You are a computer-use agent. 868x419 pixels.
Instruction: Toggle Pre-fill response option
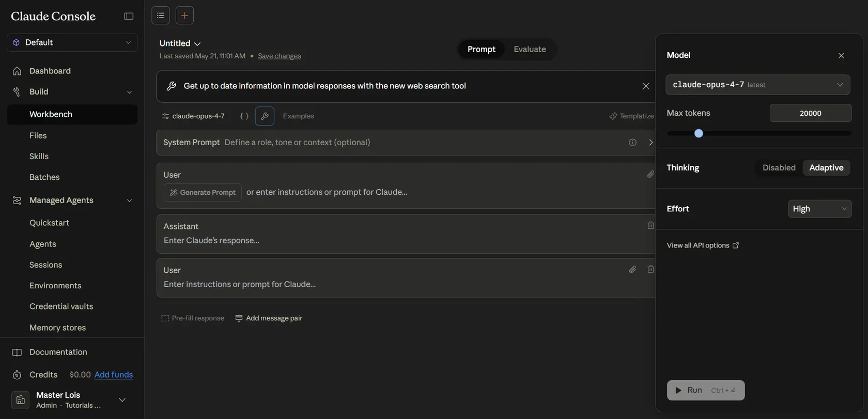(193, 318)
